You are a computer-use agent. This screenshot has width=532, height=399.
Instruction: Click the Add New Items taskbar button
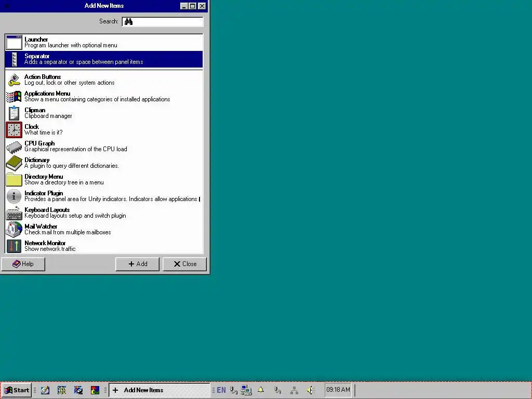click(159, 390)
